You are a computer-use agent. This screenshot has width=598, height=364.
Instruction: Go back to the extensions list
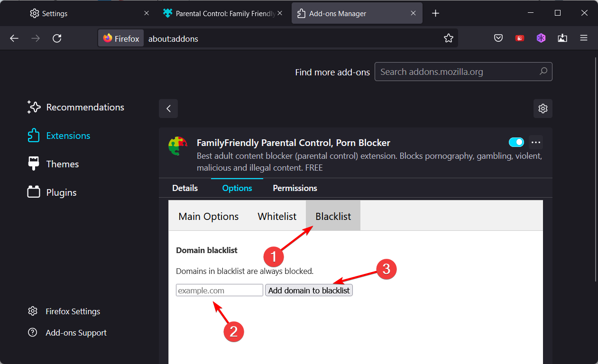pos(168,109)
